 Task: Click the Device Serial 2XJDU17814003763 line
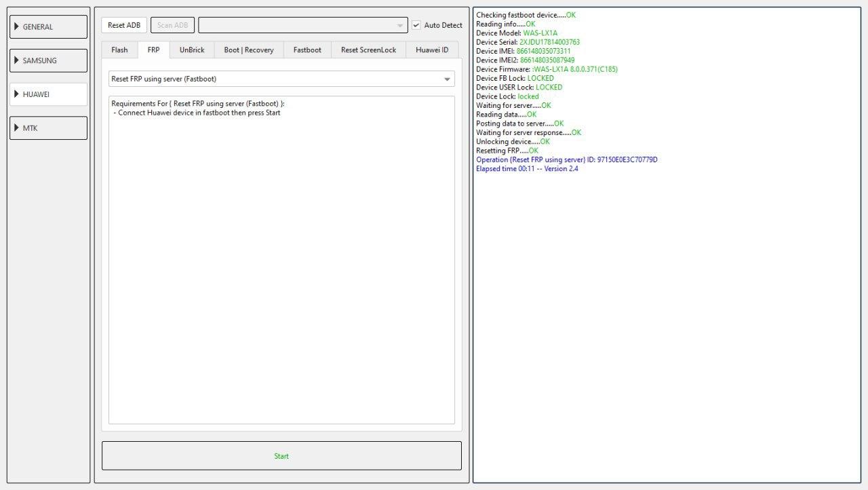[528, 42]
